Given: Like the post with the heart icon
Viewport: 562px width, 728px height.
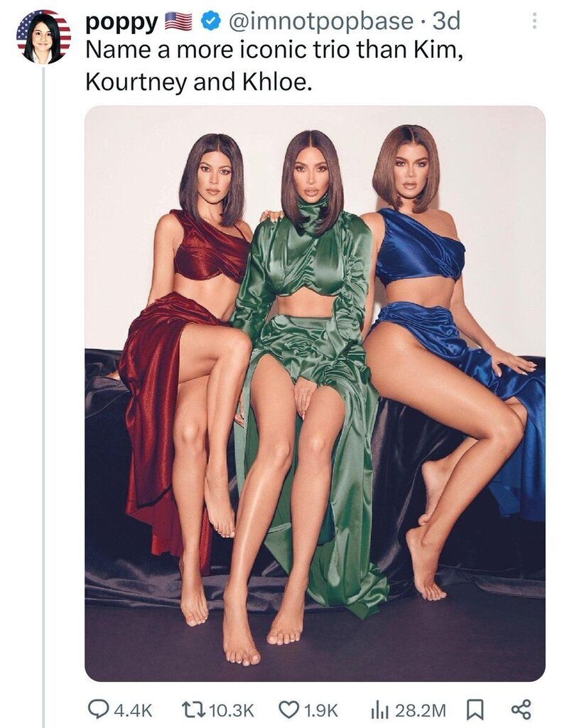Looking at the screenshot, I should (x=288, y=708).
